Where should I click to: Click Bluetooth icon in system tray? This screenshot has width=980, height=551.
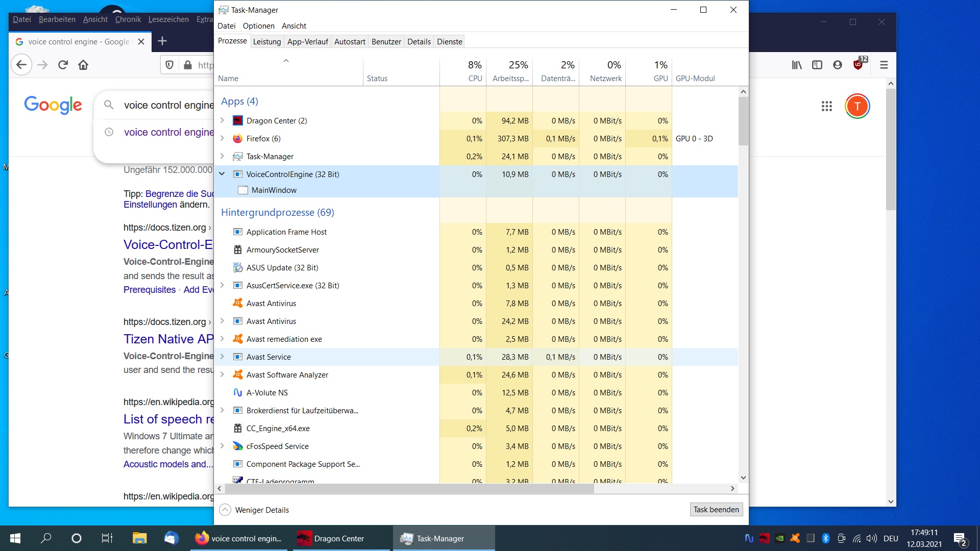(825, 538)
